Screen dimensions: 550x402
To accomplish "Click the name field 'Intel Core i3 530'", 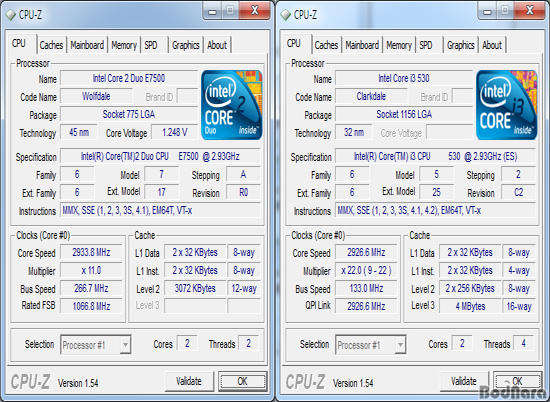I will coord(404,78).
